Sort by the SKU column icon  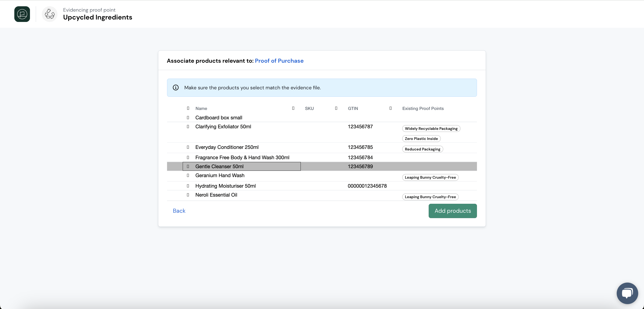[336, 108]
